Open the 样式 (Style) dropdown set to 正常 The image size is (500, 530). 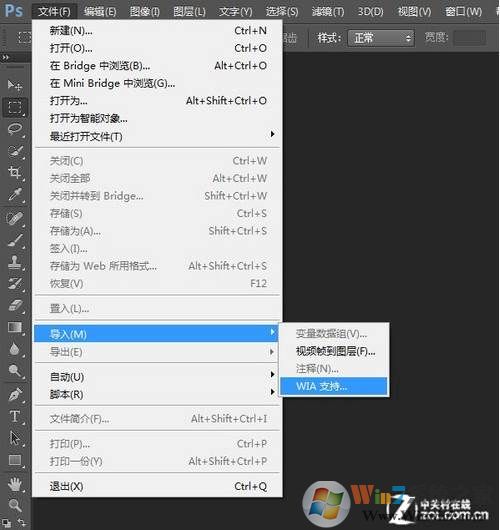(x=381, y=38)
